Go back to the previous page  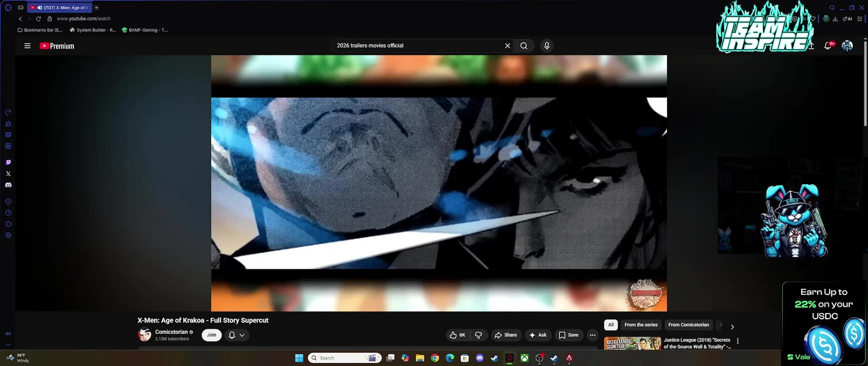pyautogui.click(x=20, y=19)
